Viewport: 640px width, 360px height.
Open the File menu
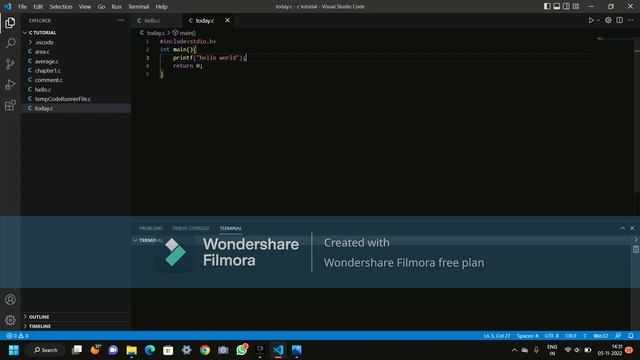pos(22,7)
